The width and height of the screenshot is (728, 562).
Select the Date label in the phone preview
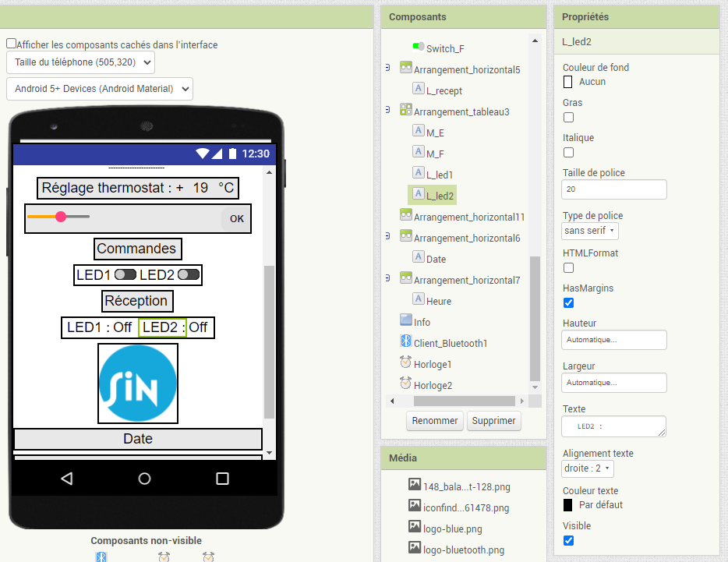(138, 439)
